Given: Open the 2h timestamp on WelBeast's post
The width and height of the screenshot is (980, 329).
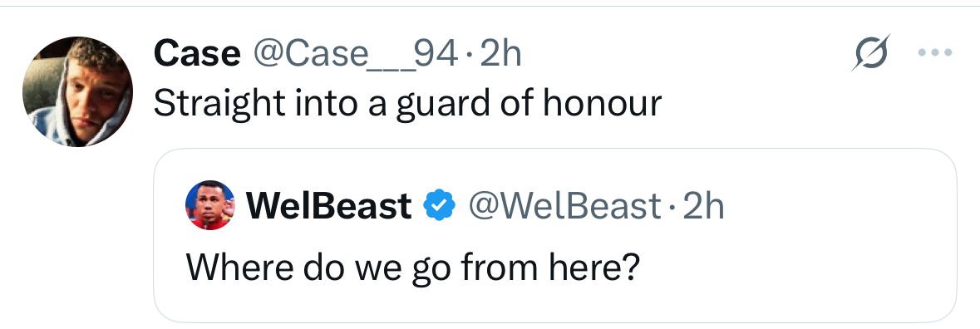Looking at the screenshot, I should [x=703, y=205].
